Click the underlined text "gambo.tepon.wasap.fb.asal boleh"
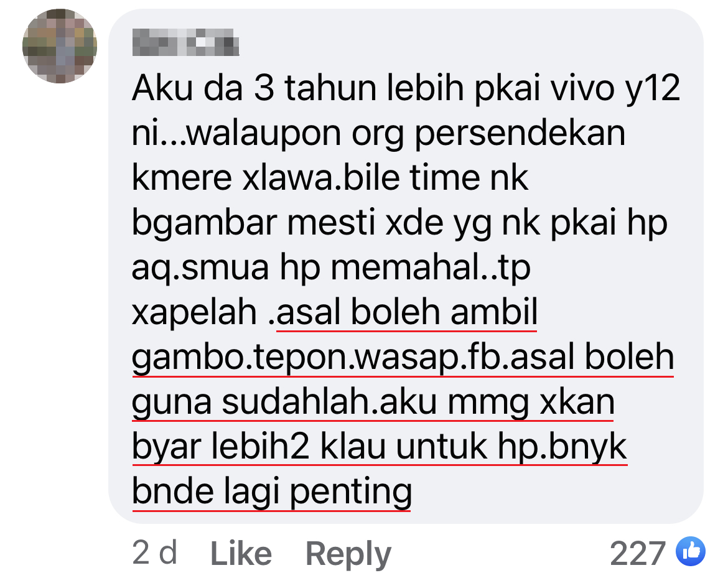This screenshot has width=728, height=578. pos(403,358)
